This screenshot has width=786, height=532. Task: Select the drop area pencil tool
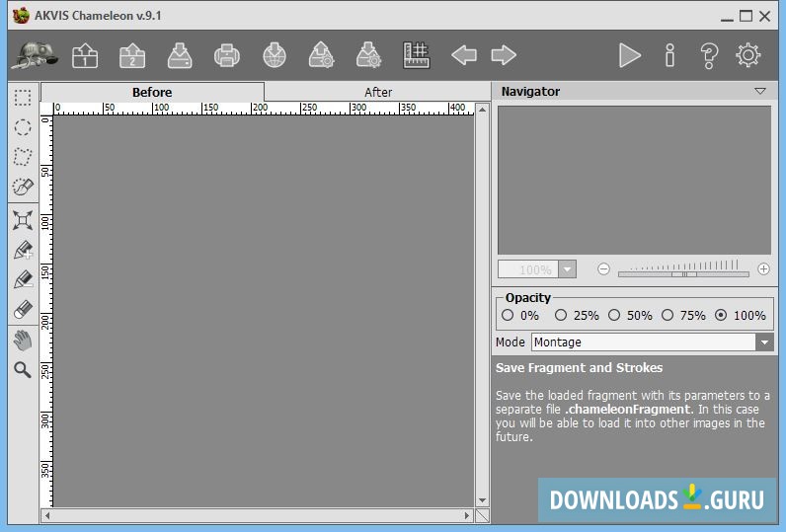[x=23, y=279]
